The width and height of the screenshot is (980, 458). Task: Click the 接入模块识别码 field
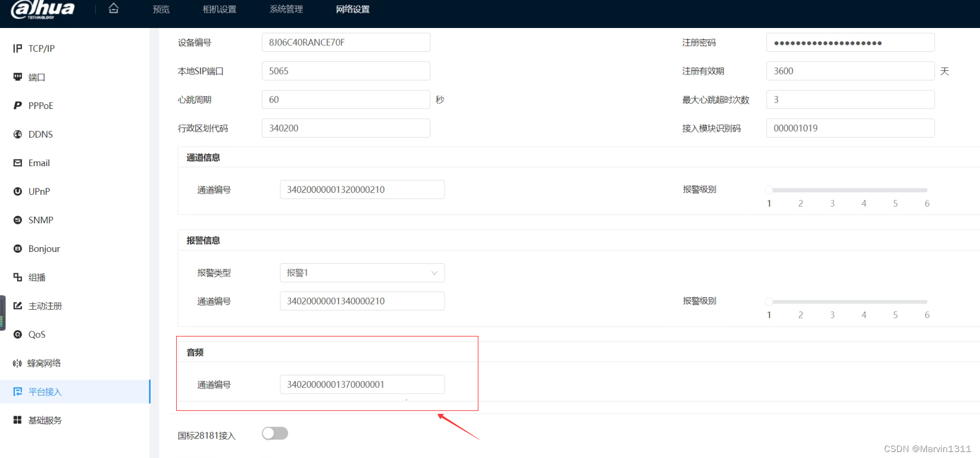tap(850, 128)
